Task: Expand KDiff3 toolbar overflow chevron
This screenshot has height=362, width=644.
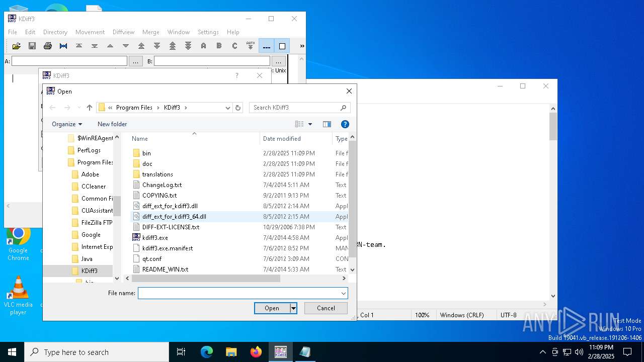Action: coord(302,46)
